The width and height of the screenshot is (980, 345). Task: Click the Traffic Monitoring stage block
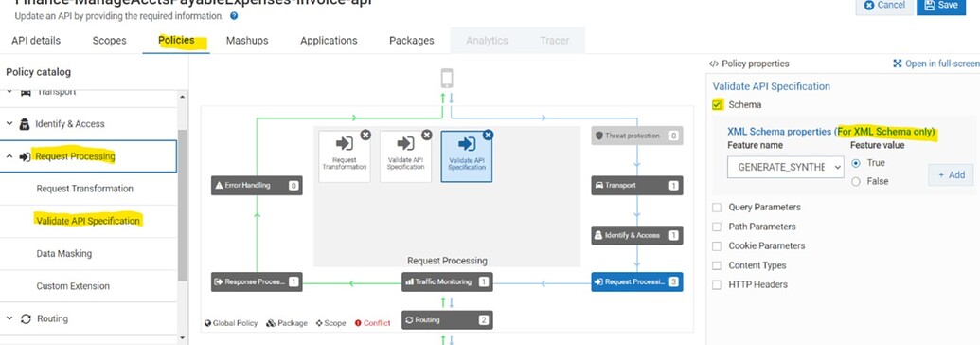446,281
